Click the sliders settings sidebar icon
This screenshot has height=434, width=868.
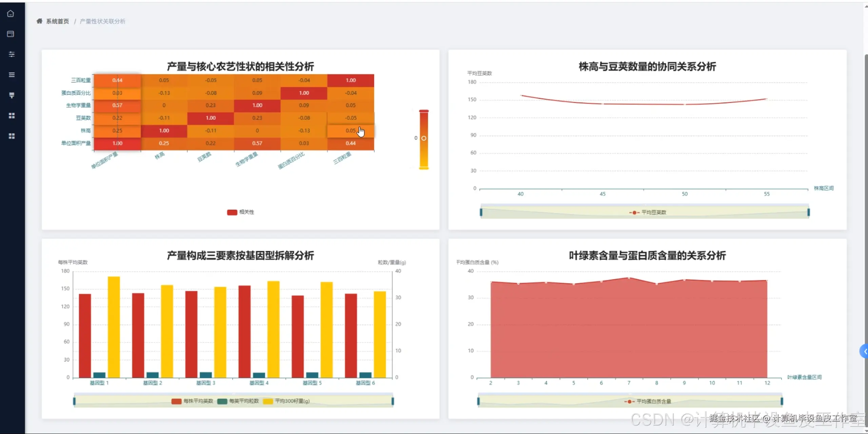12,54
